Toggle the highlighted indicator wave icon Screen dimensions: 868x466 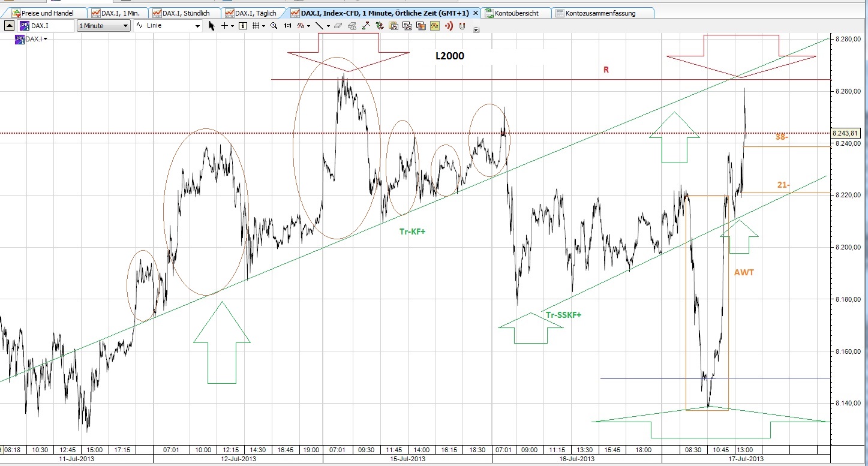pos(435,26)
